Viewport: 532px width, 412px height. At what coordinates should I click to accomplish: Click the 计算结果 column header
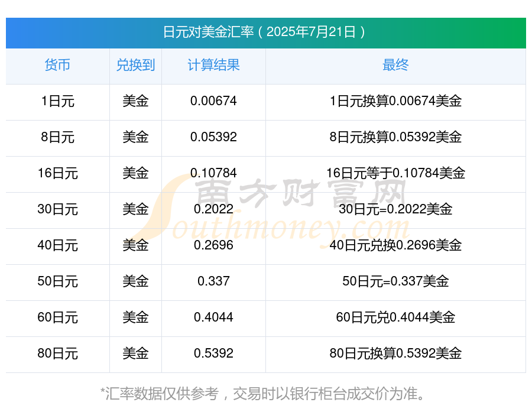213,65
